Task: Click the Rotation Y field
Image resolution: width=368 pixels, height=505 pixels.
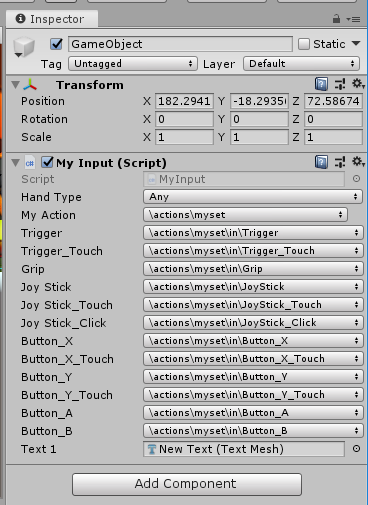Action: (259, 119)
